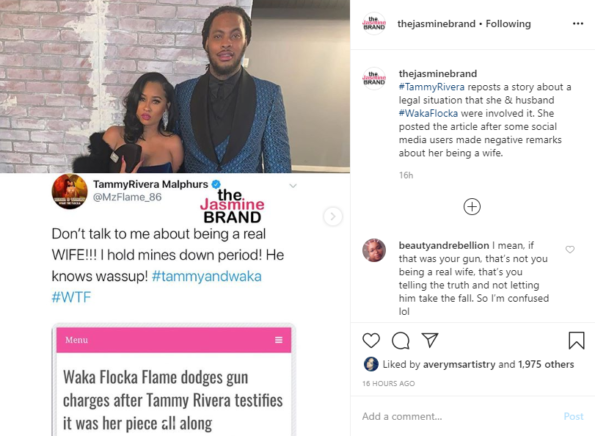The image size is (595, 436).
Task: Open the #TammyRivera hashtag link
Action: 431,87
